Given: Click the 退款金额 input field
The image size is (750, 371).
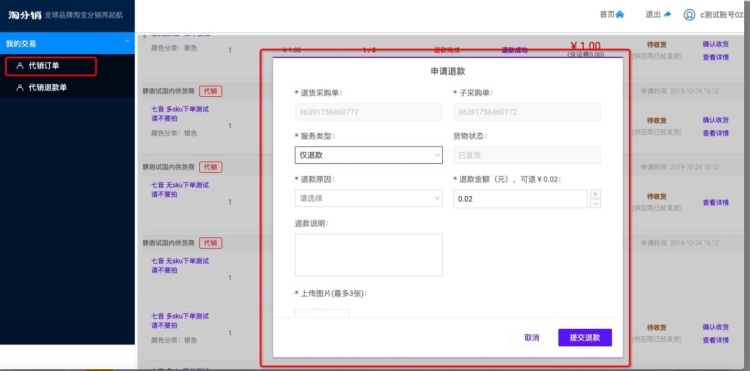Looking at the screenshot, I should [520, 199].
